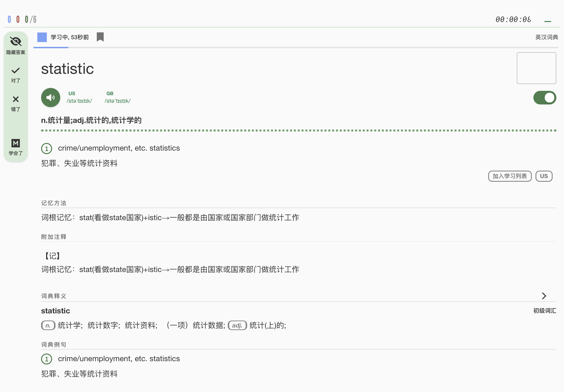Click the headword statistic
The height and width of the screenshot is (392, 564).
pos(67,69)
